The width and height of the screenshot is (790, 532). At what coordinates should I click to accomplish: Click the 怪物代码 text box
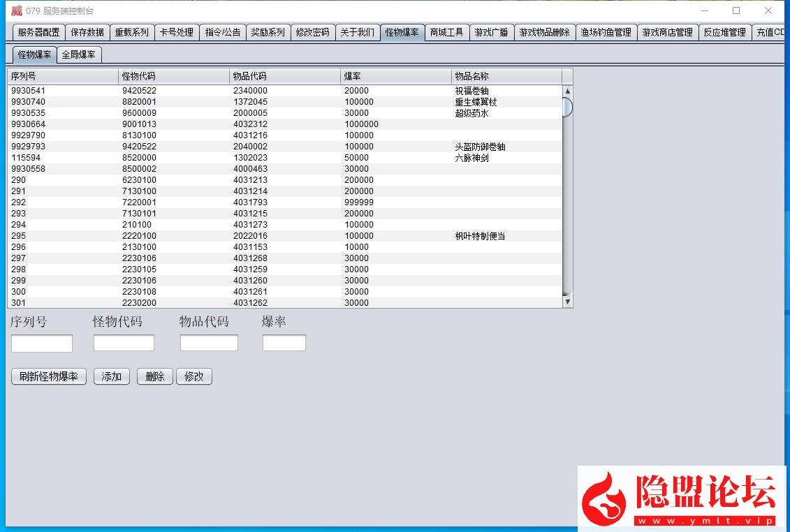pyautogui.click(x=124, y=343)
